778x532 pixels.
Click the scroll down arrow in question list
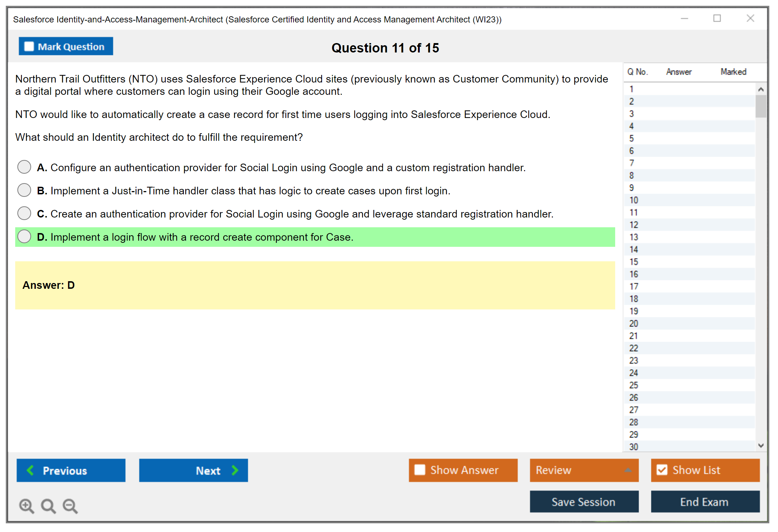pos(761,446)
